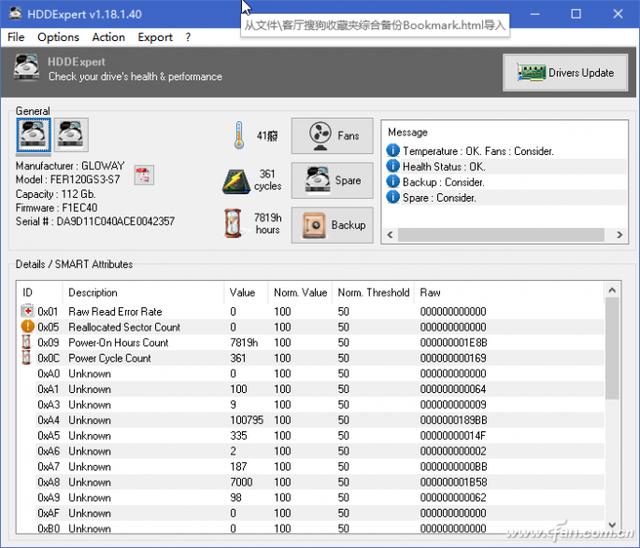Select the second hard drive icon
640x548 pixels.
click(71, 135)
